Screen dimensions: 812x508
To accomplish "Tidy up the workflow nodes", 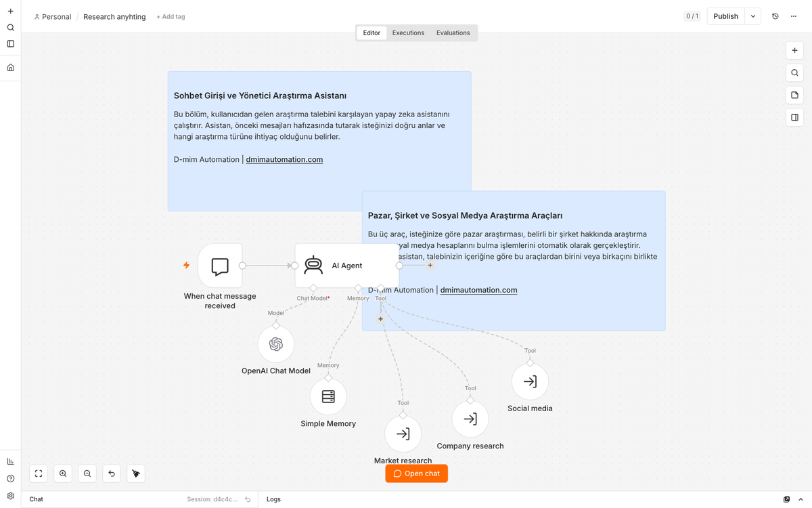I will [136, 473].
